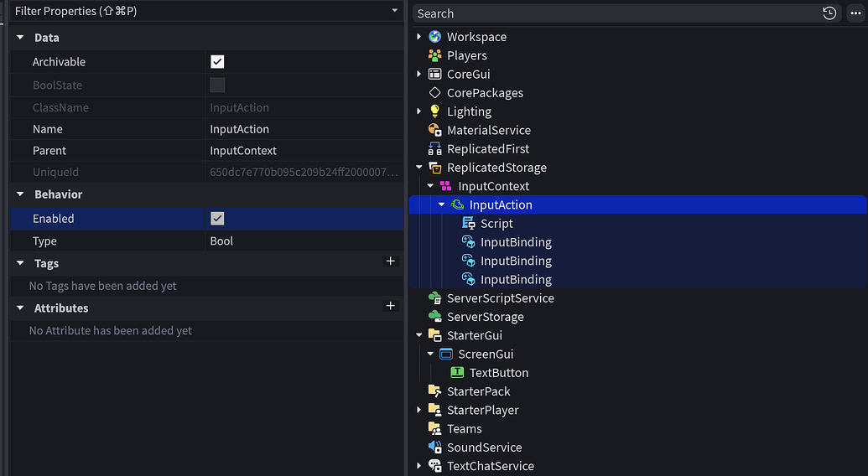Click the Players service icon
Viewport: 868px width, 476px height.
(x=435, y=55)
